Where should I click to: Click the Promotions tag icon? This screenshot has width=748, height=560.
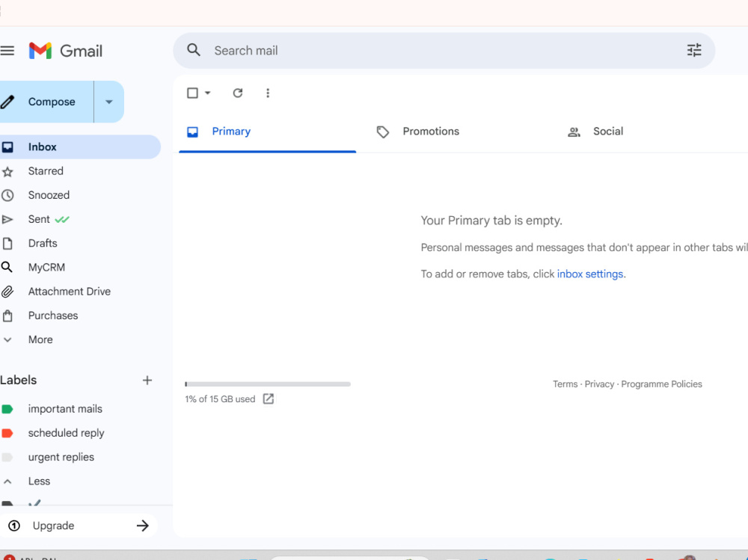[x=382, y=132]
